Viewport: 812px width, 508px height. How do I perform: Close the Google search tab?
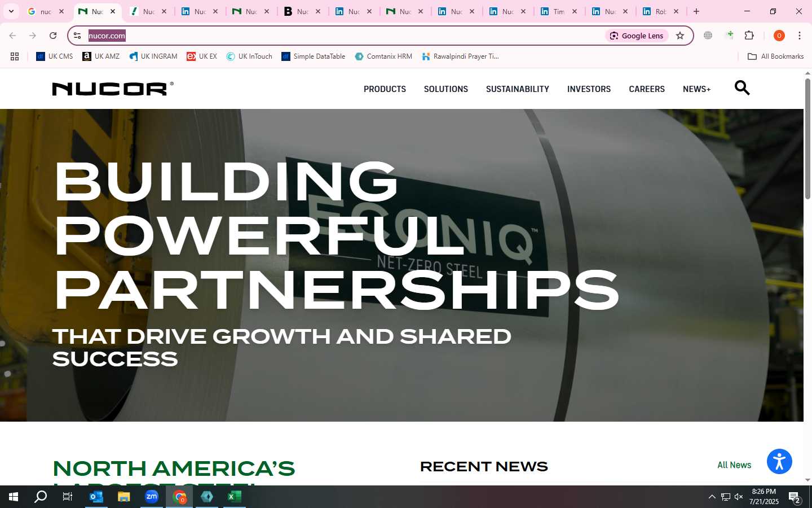(61, 11)
